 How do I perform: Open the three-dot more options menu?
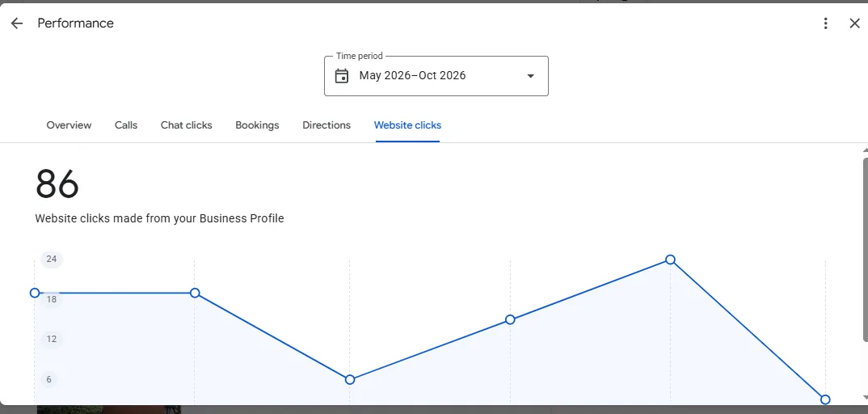click(825, 23)
